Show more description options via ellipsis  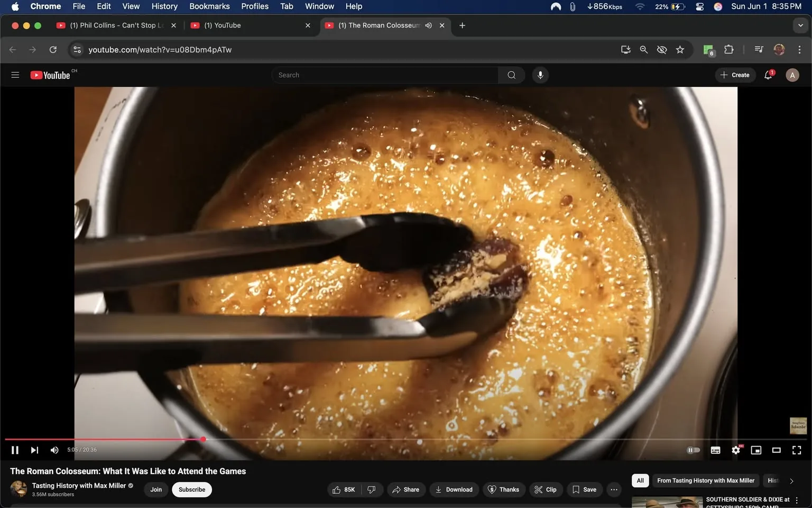click(613, 489)
